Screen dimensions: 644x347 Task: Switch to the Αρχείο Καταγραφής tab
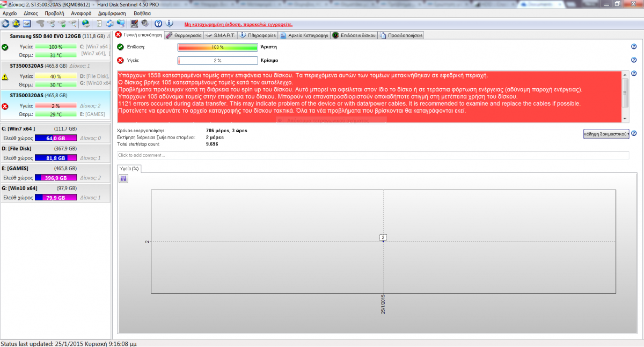click(x=304, y=35)
